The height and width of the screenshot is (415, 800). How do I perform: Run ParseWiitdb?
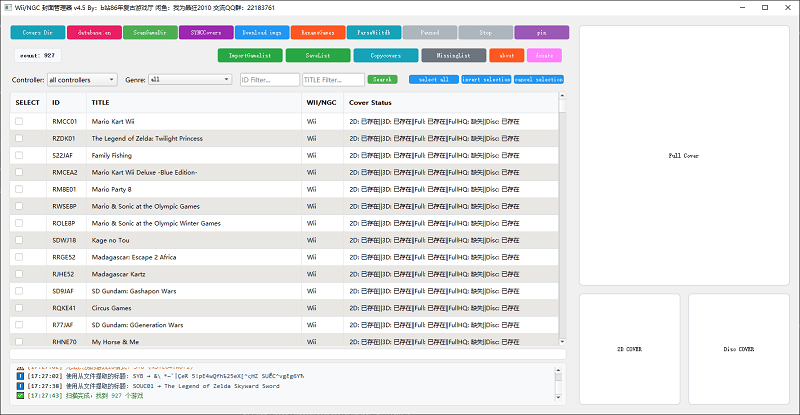(x=374, y=33)
